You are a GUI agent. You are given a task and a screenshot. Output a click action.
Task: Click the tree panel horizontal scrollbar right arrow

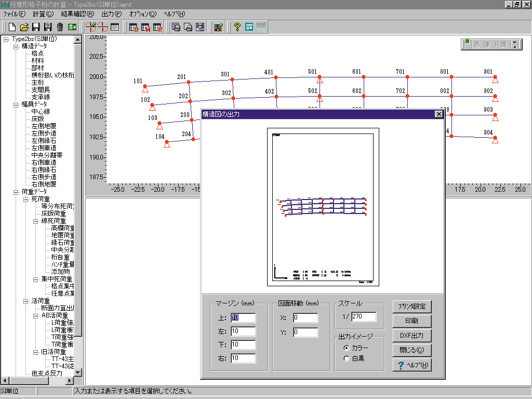tap(71, 381)
